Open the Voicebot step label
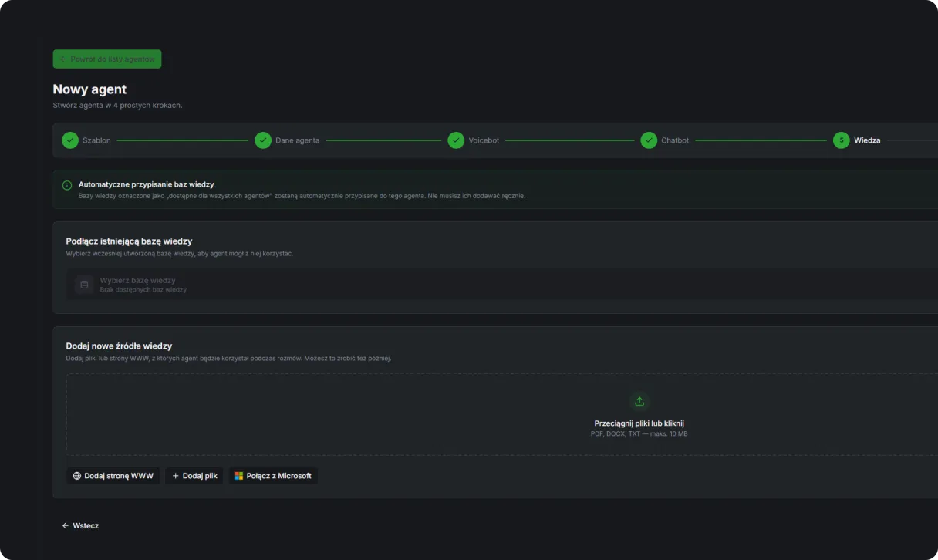 point(484,140)
